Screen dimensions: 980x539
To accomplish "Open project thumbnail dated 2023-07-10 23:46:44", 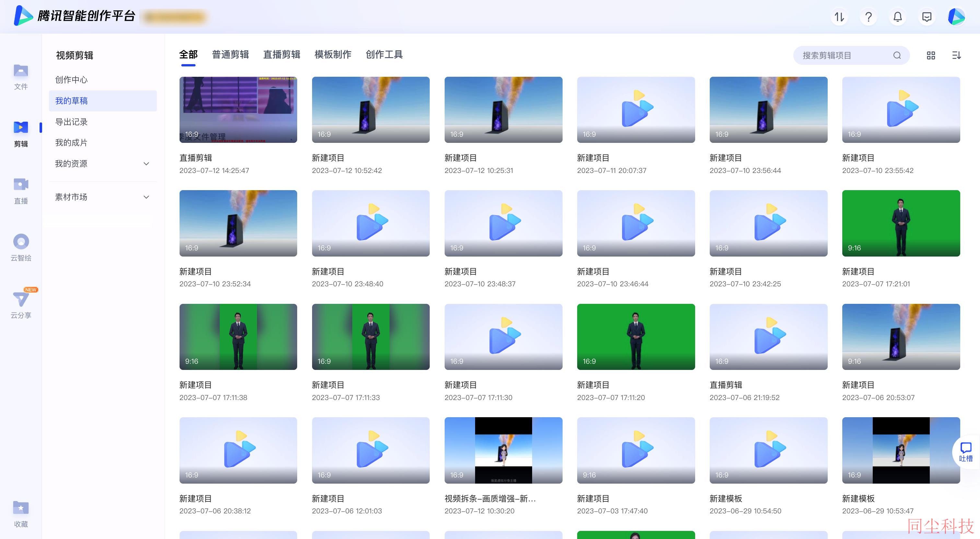I will (636, 223).
